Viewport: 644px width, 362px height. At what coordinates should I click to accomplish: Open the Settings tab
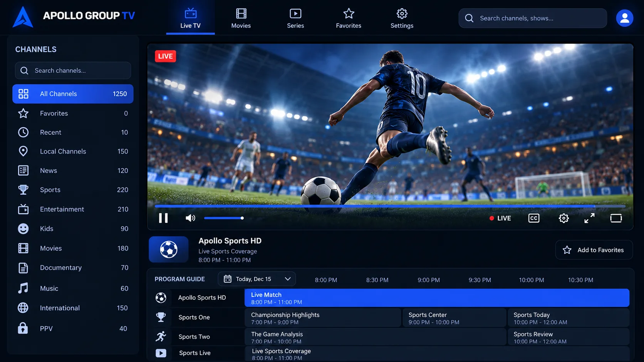pos(402,18)
